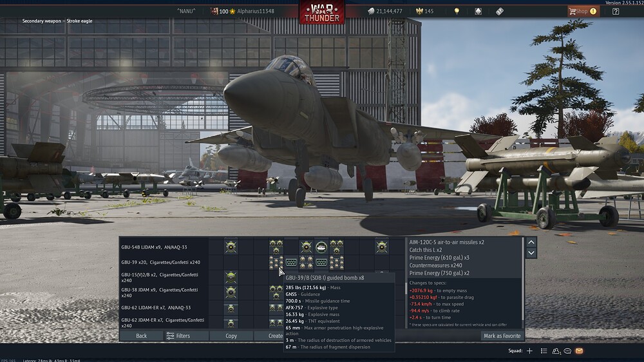This screenshot has height=362, width=644.
Task: Select the GBU-62 JDAM-ER x7 preset row
Action: coord(164,323)
